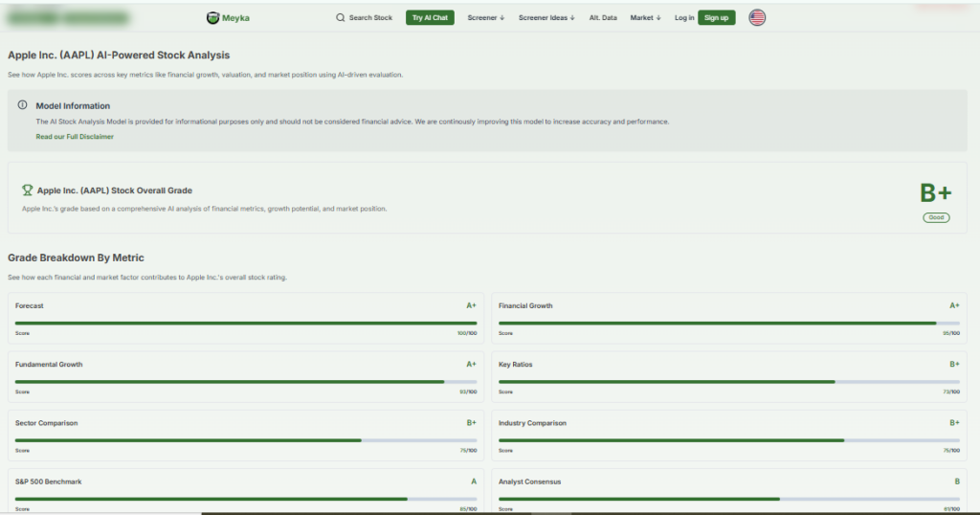Expand the Screener Ideas dropdown
The width and height of the screenshot is (980, 515).
546,17
